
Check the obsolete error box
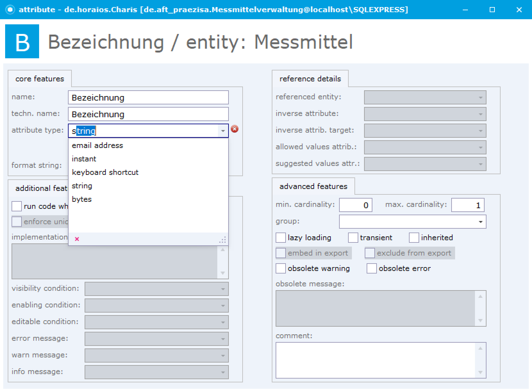click(x=372, y=268)
